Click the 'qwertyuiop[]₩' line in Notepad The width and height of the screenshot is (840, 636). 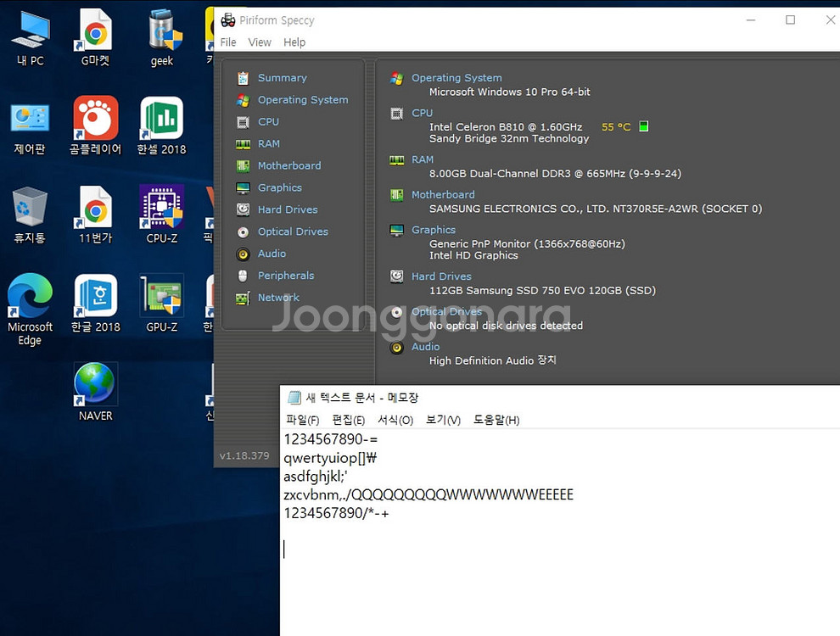tap(330, 458)
